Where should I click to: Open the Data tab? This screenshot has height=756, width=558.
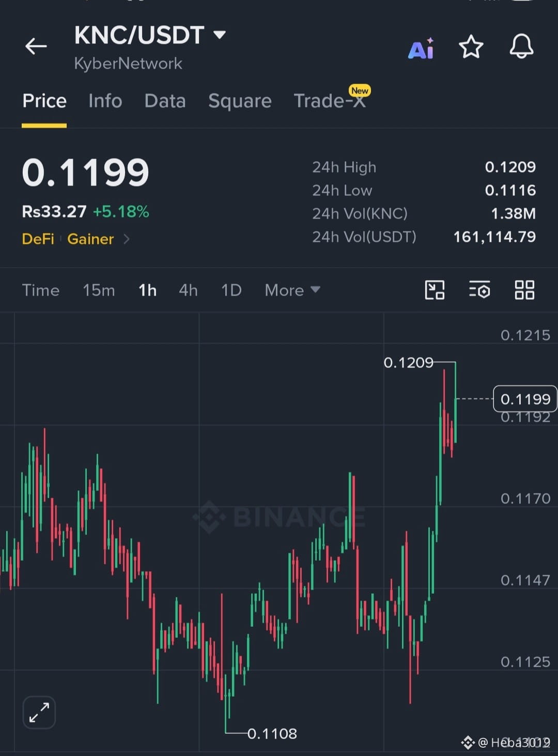tap(165, 101)
